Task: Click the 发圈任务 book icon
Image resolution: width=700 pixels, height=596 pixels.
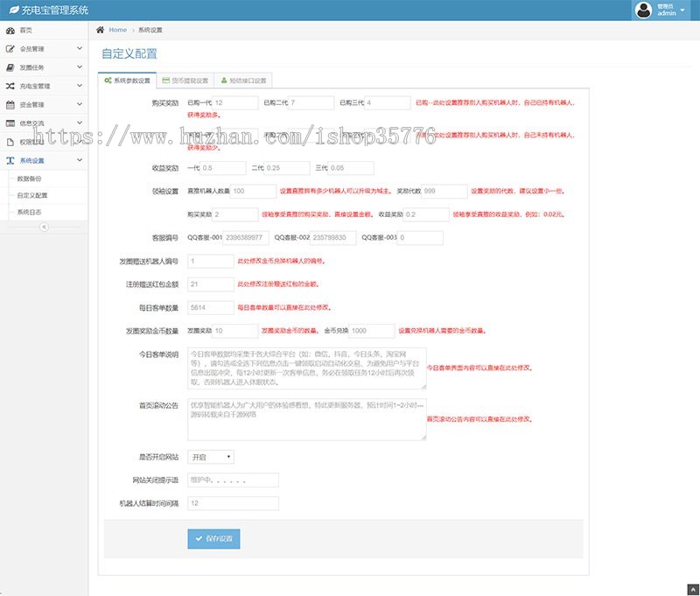Action: point(10,67)
